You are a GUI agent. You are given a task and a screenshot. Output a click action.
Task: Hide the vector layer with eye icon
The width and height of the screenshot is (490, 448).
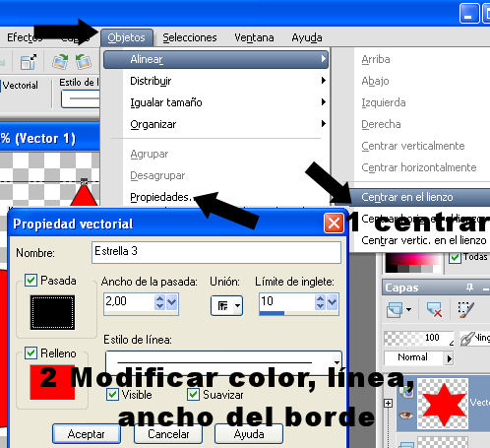pos(405,415)
